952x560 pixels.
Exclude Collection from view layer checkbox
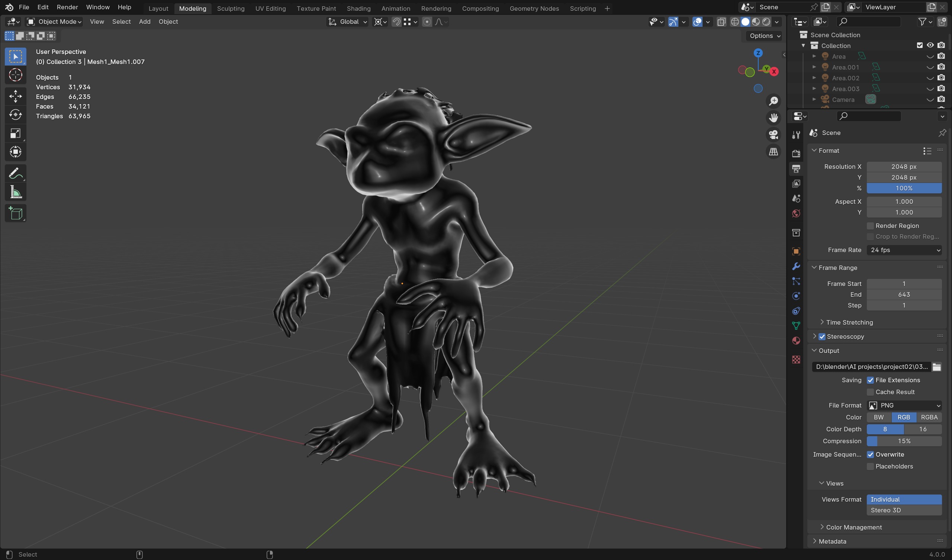(x=920, y=45)
